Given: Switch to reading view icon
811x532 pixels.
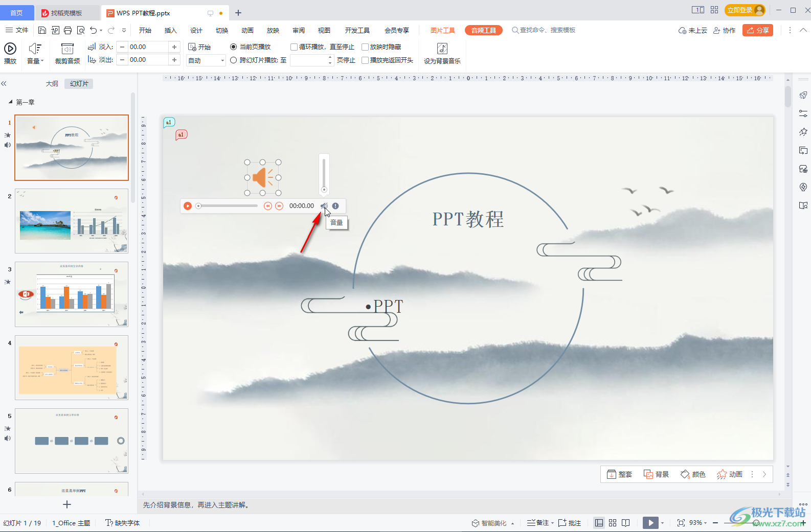Looking at the screenshot, I should pyautogui.click(x=626, y=523).
